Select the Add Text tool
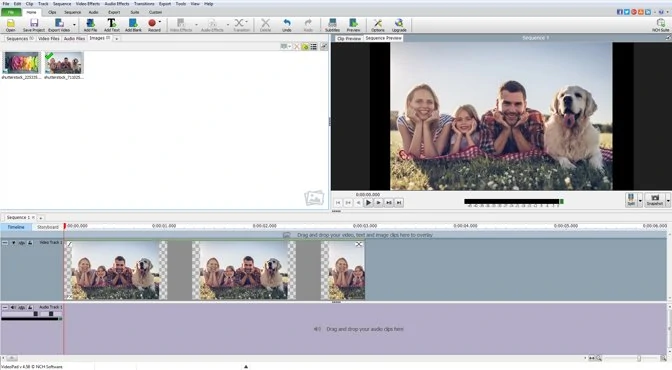This screenshot has width=672, height=370. [111, 25]
